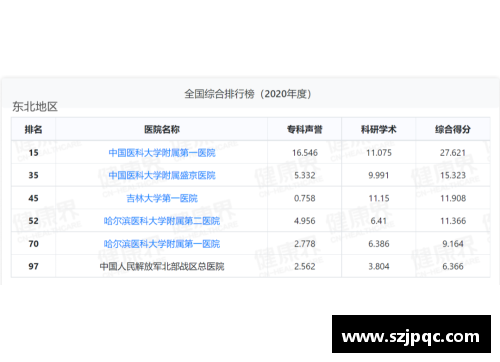Select 综合得分 value 11.908
Screen dimensions: 500x362
pos(453,198)
